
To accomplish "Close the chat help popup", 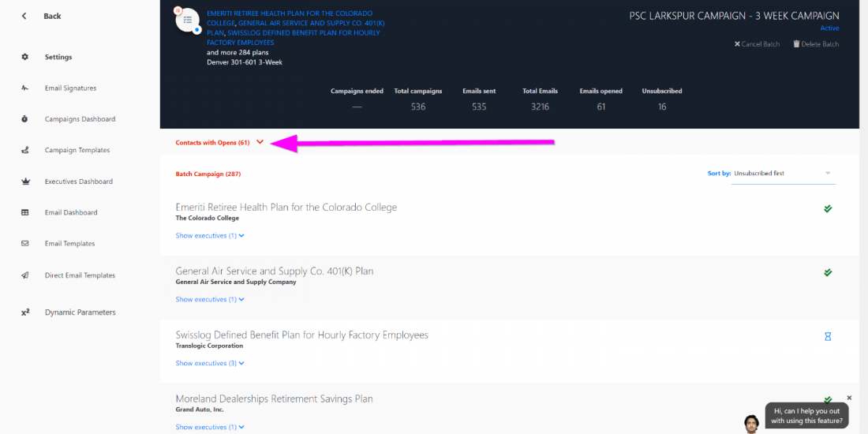I will click(x=849, y=398).
